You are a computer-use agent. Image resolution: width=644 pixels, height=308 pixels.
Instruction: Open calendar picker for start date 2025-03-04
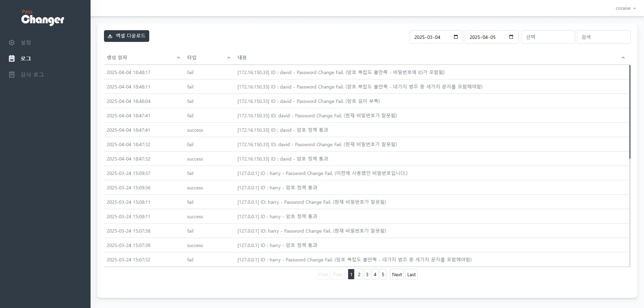(455, 37)
